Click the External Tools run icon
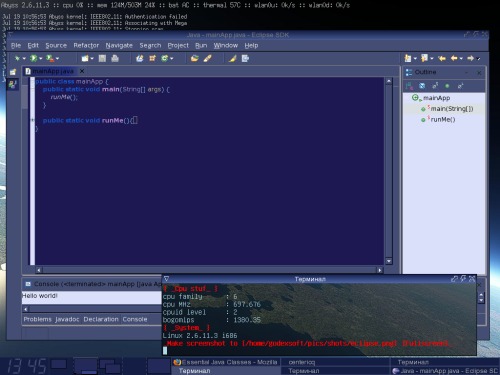The width and height of the screenshot is (500, 375). coord(50,59)
